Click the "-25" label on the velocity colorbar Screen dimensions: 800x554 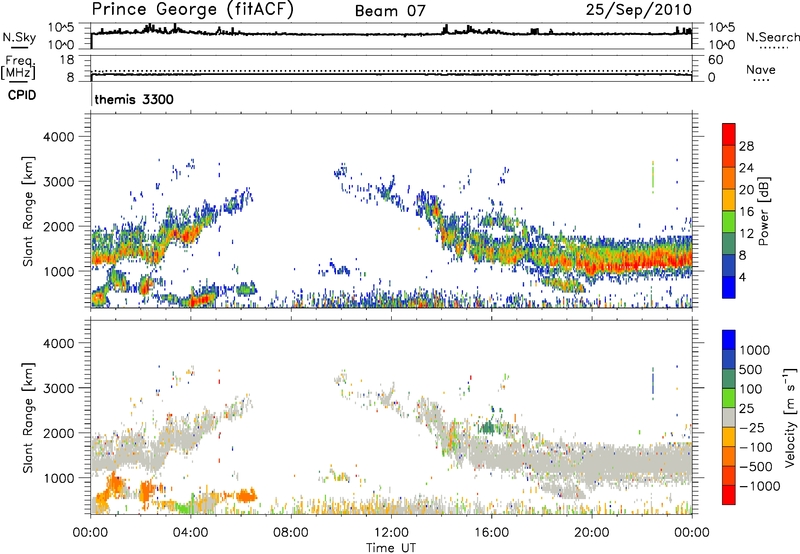click(x=752, y=428)
